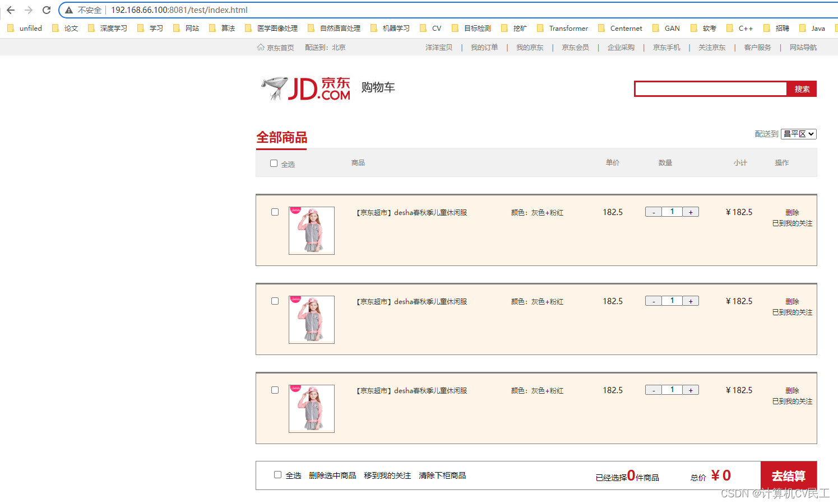The height and width of the screenshot is (504, 838).
Task: Open the GAN bookmark folder
Action: click(666, 28)
